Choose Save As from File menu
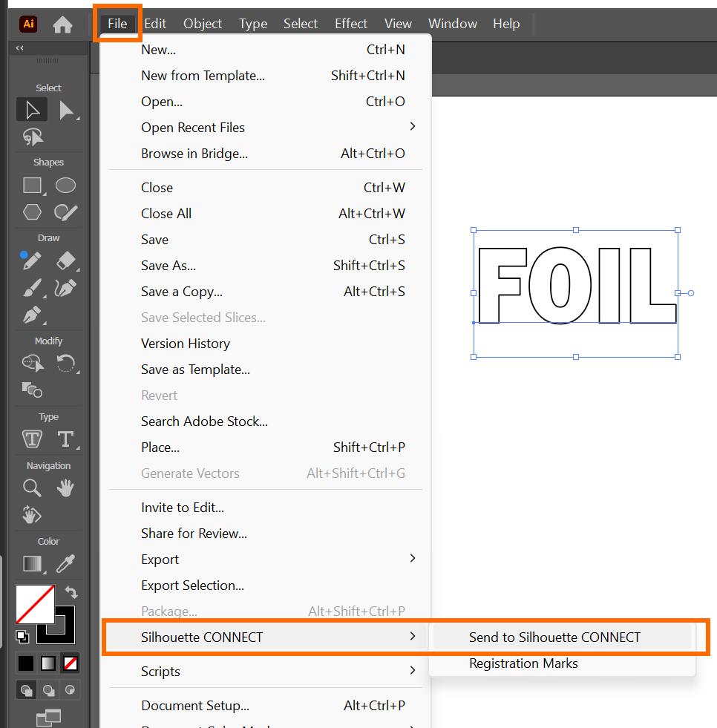 coord(168,266)
